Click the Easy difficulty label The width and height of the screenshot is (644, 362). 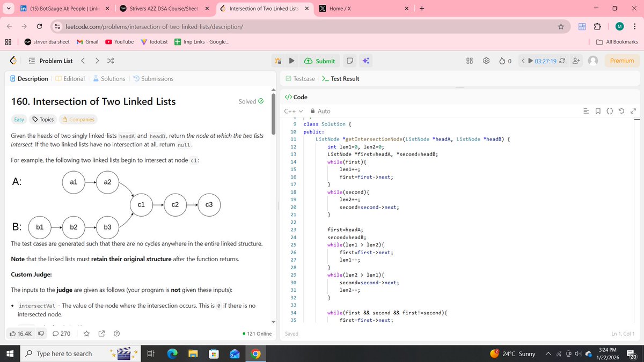[x=19, y=120]
